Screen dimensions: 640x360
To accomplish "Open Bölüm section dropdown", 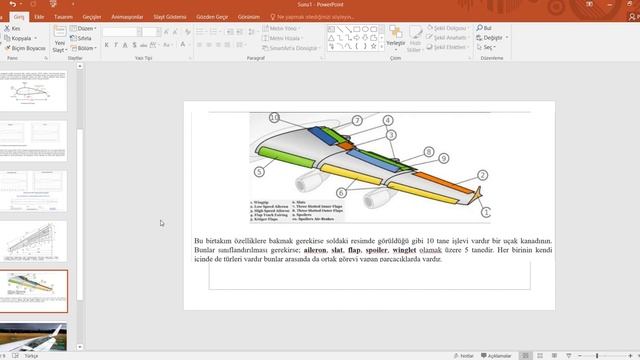I will [x=83, y=48].
